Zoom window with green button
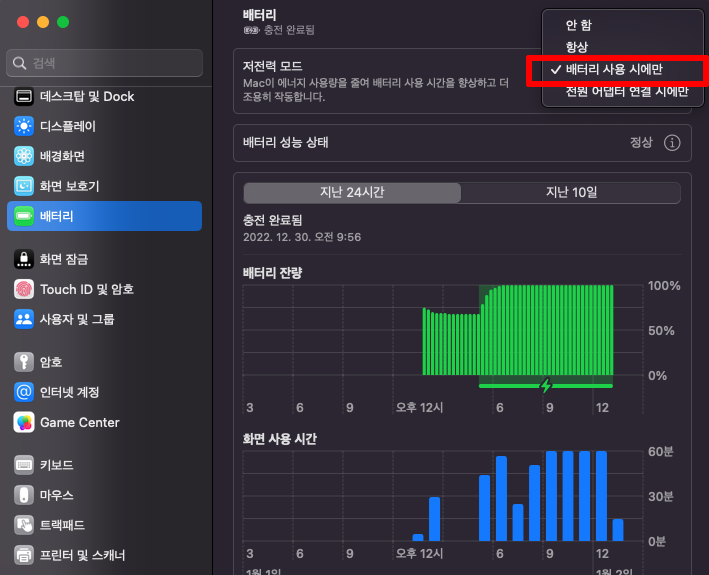709x575 pixels. [63, 22]
